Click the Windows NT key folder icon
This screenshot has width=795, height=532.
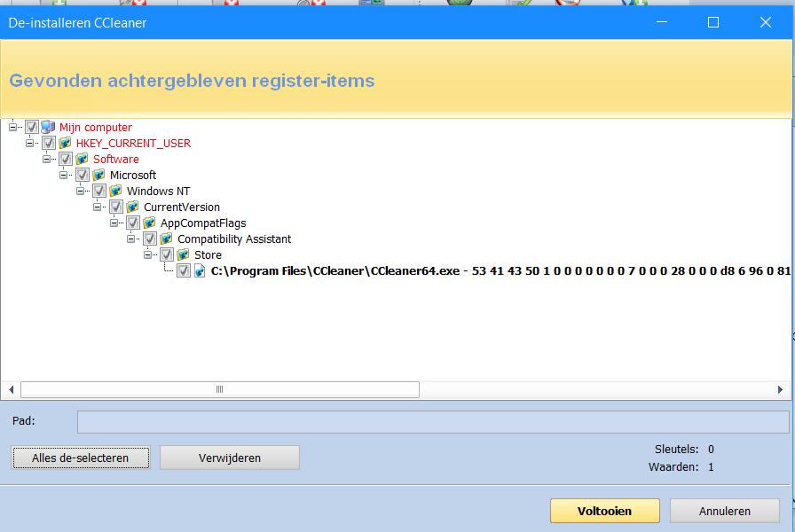115,191
